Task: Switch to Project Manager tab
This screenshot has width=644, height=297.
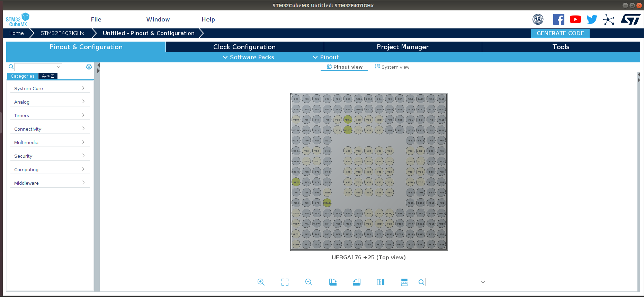Action: pos(403,47)
